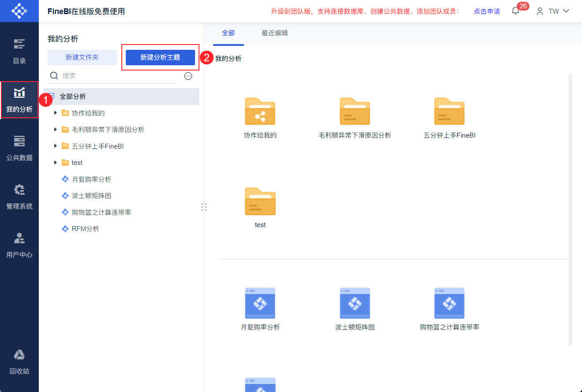Click the 我的分析 panel heading above 新建文件夹
Screen dimensions: 582x392
tap(63, 39)
